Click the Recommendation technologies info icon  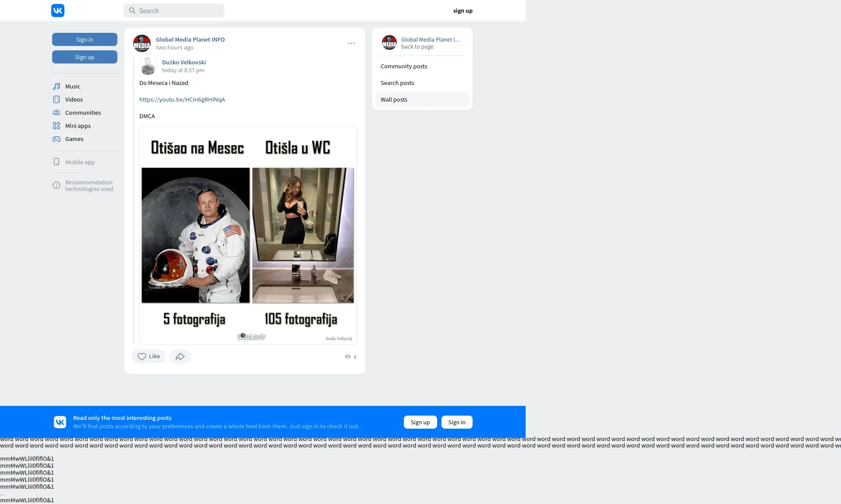point(57,186)
